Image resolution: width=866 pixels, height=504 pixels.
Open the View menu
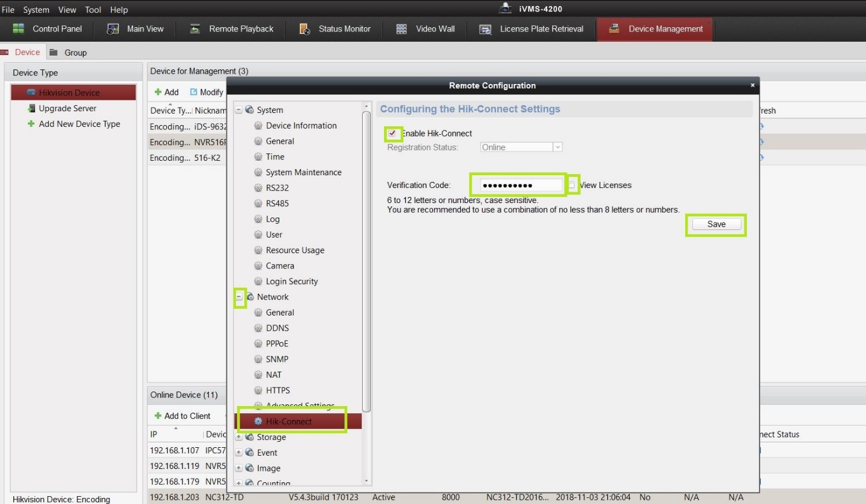click(x=67, y=10)
